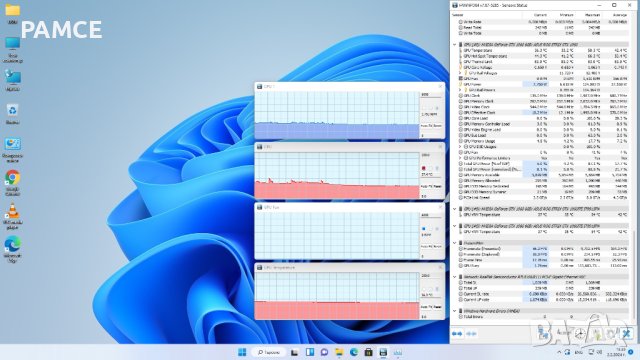640x360 pixels.
Task: Open the clock logging-timer icon in HWiNFO toolbar
Action: [x=580, y=333]
